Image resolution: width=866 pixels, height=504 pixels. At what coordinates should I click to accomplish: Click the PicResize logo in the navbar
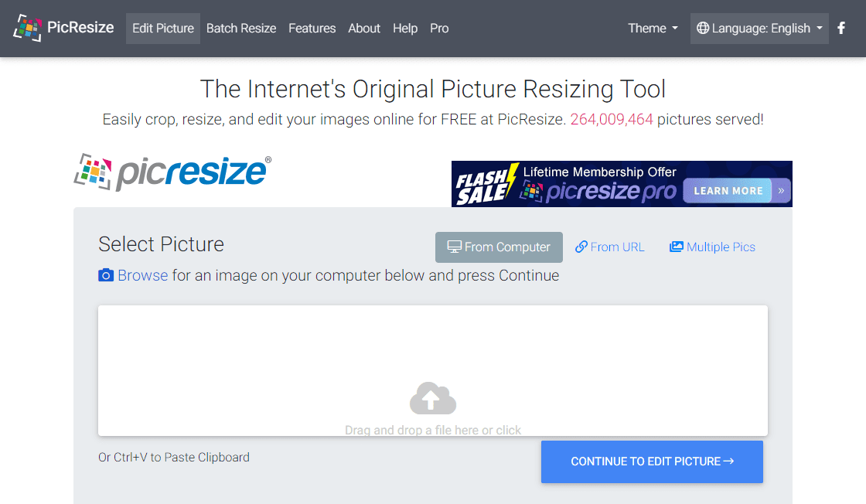click(x=62, y=28)
